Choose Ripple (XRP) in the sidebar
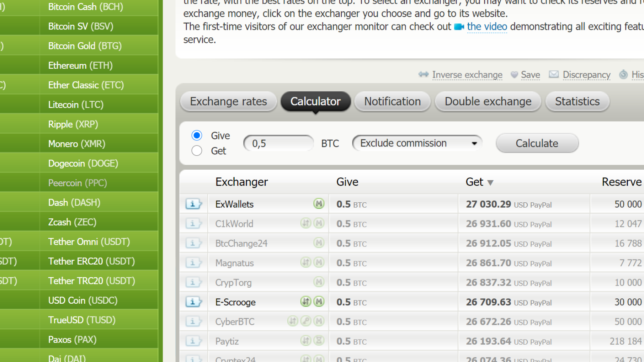 (x=73, y=124)
